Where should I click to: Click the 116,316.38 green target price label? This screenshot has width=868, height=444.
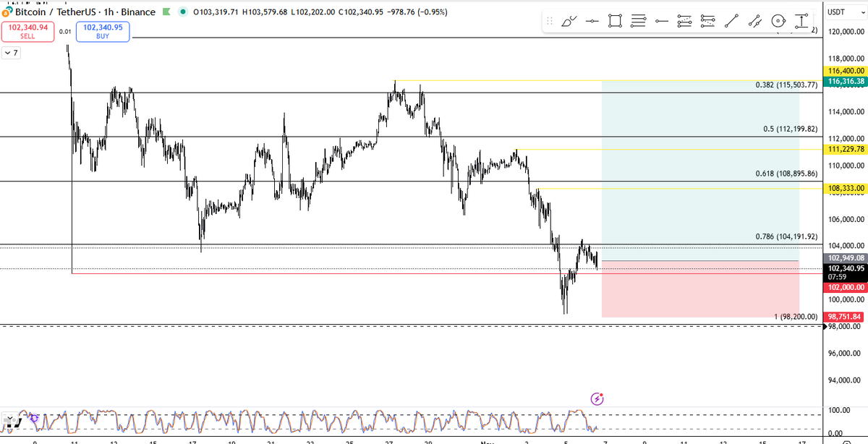[x=845, y=81]
